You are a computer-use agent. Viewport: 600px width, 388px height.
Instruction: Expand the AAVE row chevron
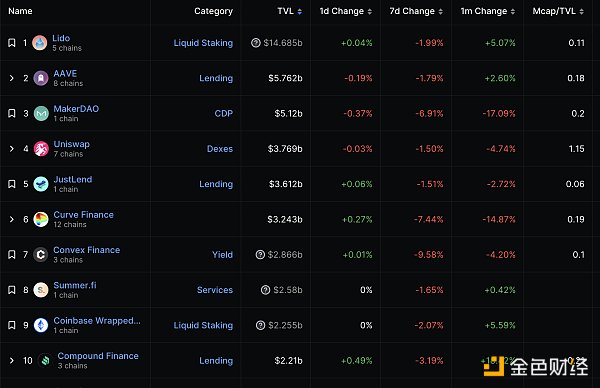pos(11,78)
